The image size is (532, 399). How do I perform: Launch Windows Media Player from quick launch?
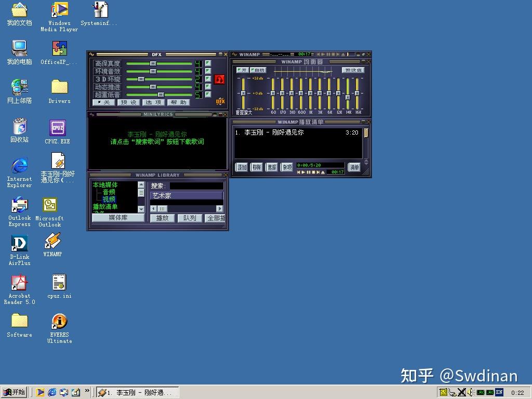point(40,392)
